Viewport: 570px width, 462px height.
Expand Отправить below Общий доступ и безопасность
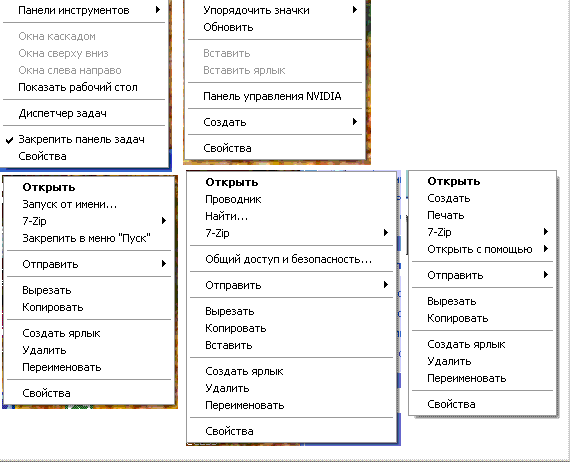(x=292, y=285)
